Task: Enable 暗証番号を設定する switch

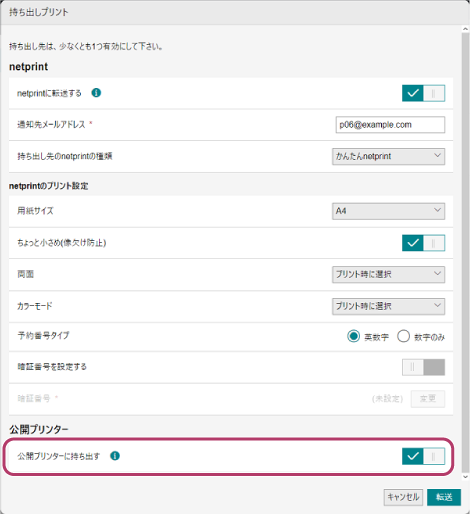Action: point(423,367)
